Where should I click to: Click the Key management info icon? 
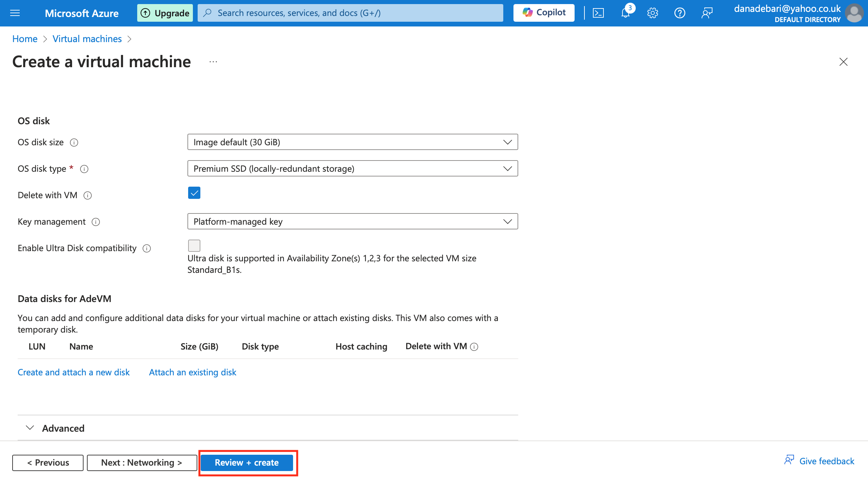click(x=96, y=222)
